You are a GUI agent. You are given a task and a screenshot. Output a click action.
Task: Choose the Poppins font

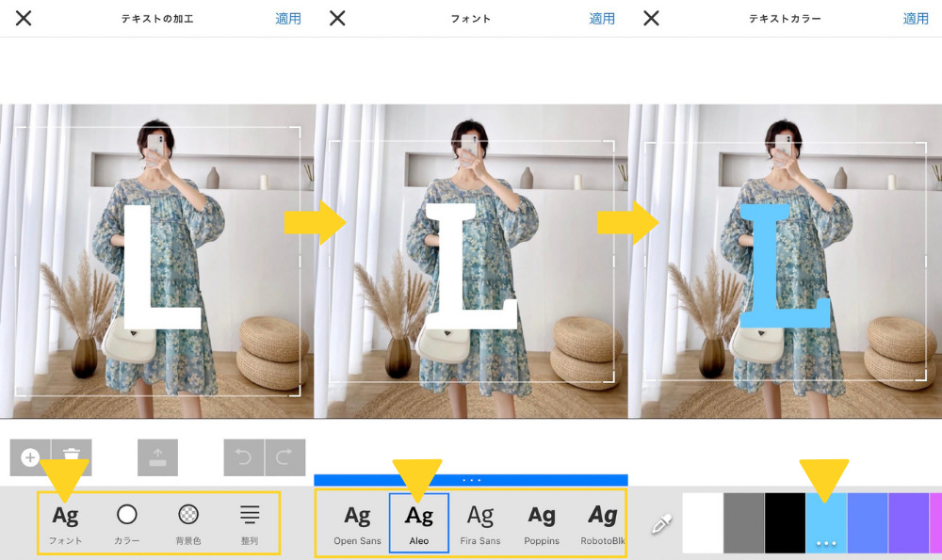[x=542, y=523]
